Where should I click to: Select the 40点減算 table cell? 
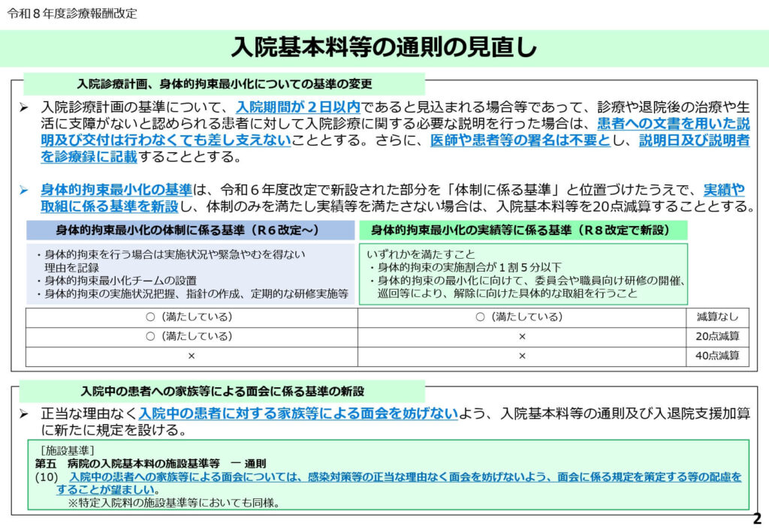pyautogui.click(x=717, y=356)
